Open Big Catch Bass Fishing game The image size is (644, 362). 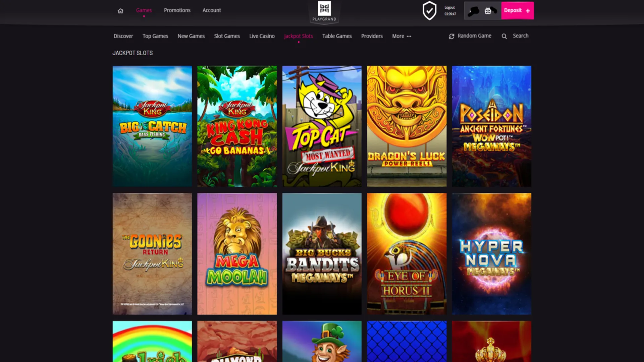(152, 126)
